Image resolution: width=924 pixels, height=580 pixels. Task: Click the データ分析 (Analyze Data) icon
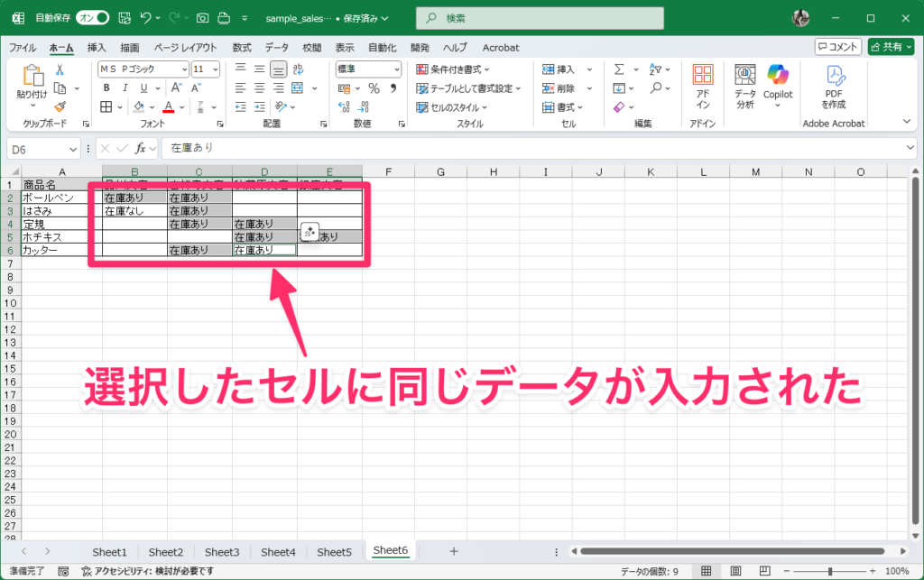coord(744,86)
